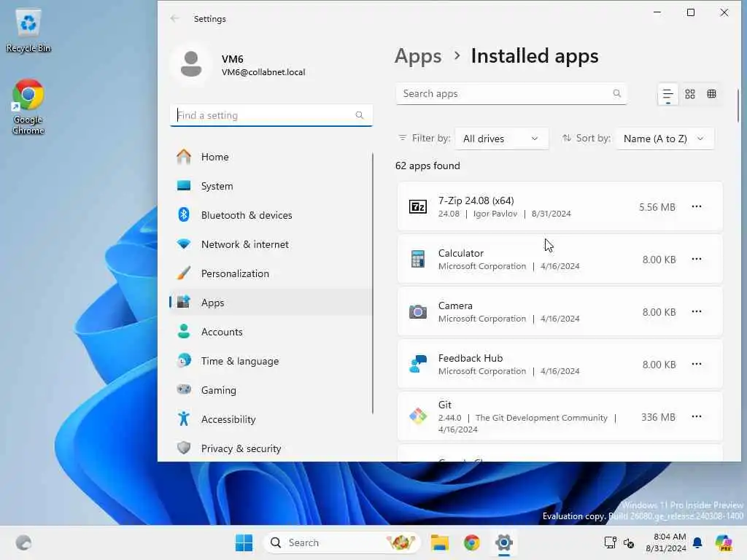Click the System icon in sidebar
This screenshot has width=747, height=560.
[183, 186]
